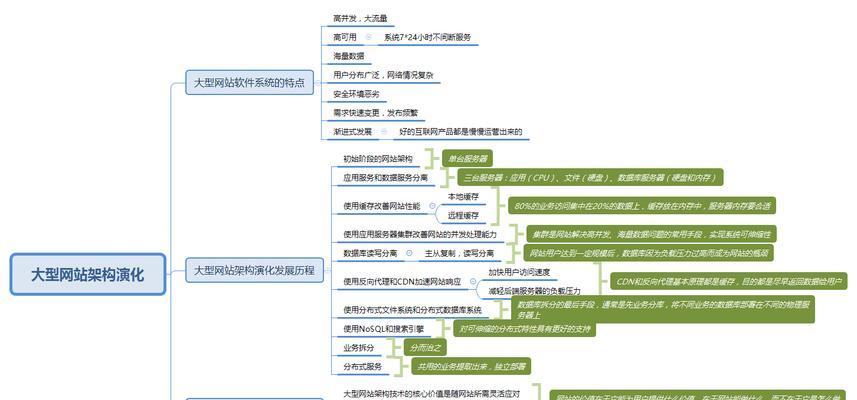The image size is (857, 400).
Task: Select 需求快速变更，发布频繁 node
Action: pyautogui.click(x=375, y=113)
